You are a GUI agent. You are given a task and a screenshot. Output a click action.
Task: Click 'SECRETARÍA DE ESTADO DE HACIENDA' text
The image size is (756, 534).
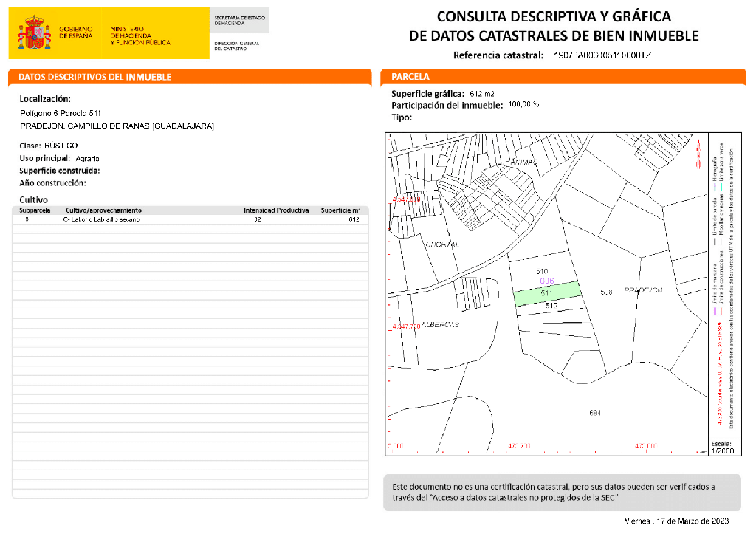pos(240,20)
